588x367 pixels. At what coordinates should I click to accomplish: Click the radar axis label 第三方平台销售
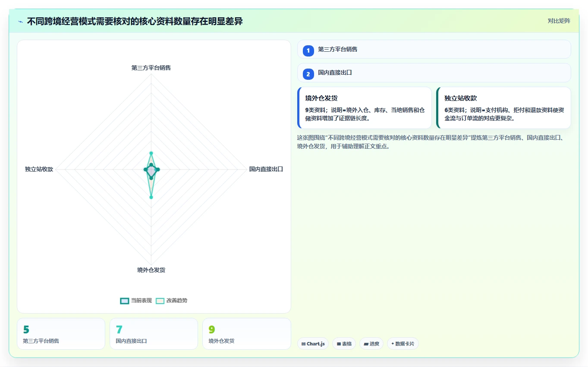coord(151,68)
